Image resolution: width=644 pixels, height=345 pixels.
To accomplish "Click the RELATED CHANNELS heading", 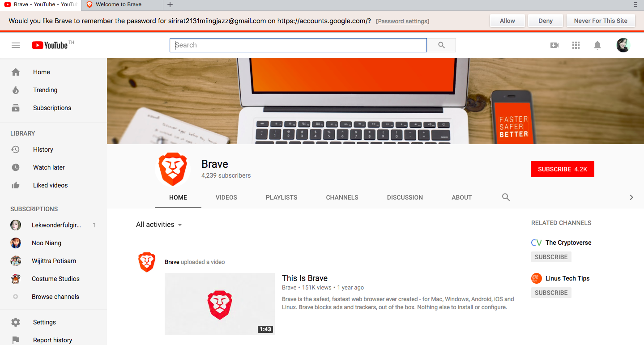I will pyautogui.click(x=561, y=223).
